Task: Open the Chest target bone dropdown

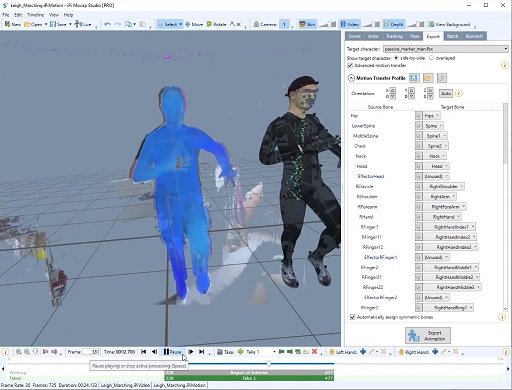Action: [x=435, y=146]
